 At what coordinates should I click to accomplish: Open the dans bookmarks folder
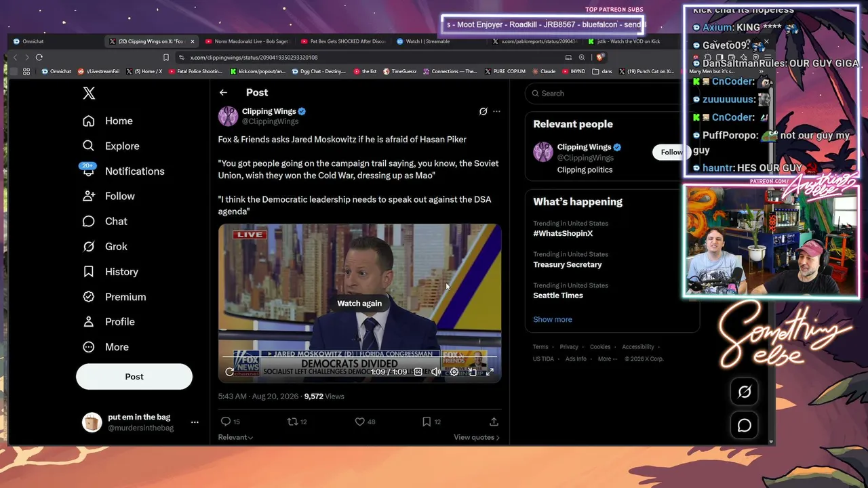[x=602, y=71]
